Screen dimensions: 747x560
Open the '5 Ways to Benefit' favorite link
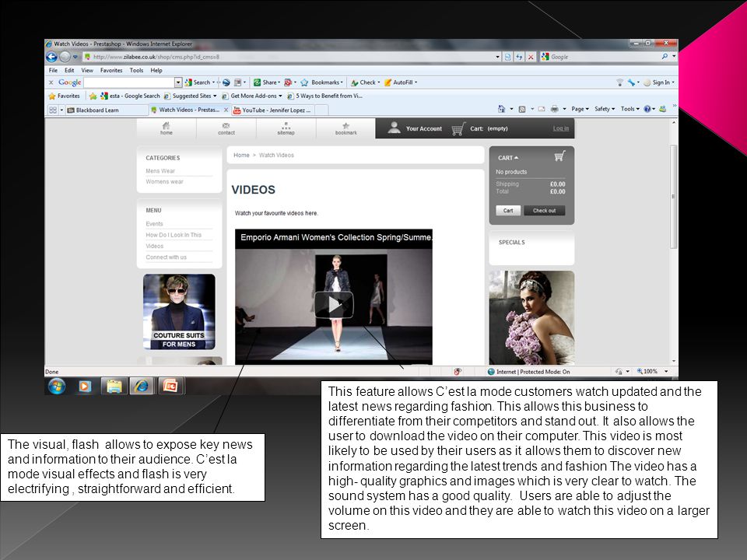(x=324, y=96)
